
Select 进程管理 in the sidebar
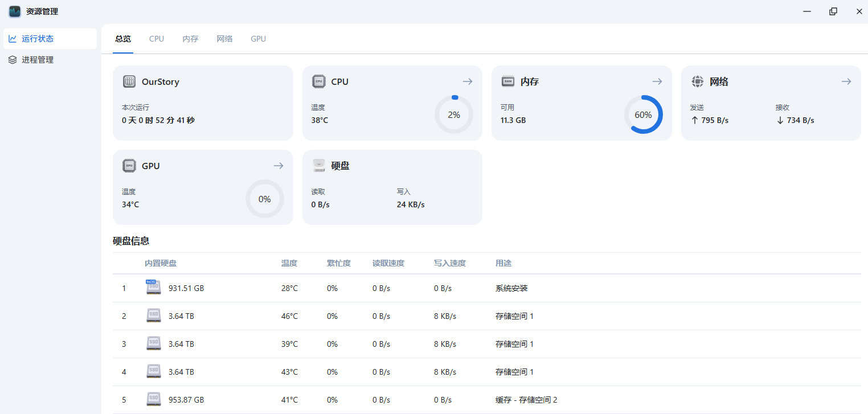[39, 59]
